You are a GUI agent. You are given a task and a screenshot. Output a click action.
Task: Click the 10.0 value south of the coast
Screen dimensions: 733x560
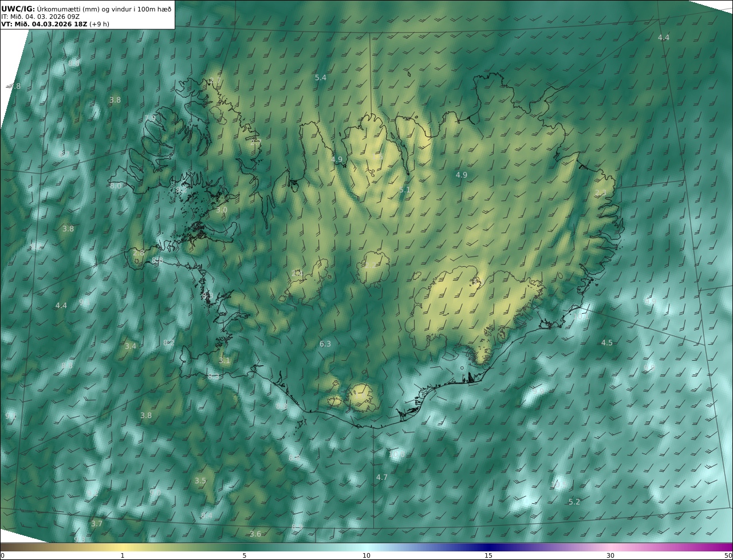(397, 455)
